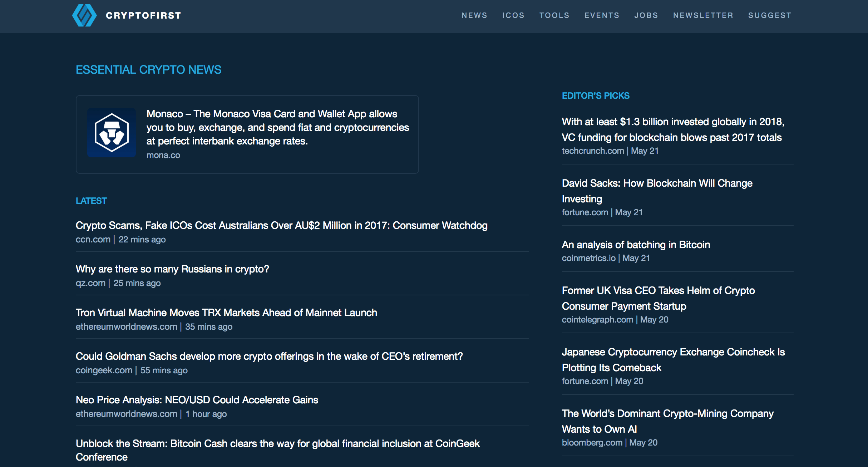
Task: Click the Monaco shield logo thumbnail
Action: tap(112, 133)
